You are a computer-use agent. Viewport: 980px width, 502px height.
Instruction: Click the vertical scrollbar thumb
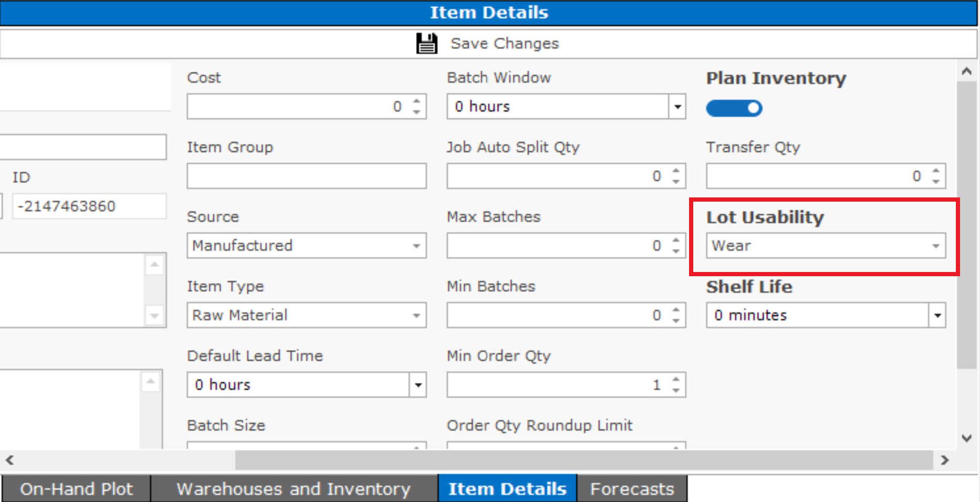point(966,225)
